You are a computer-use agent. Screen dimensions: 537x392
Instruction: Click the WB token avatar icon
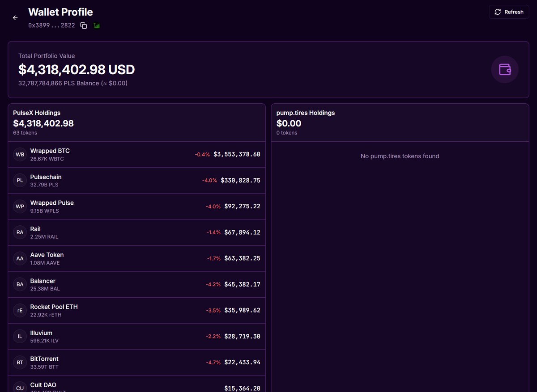tap(20, 155)
